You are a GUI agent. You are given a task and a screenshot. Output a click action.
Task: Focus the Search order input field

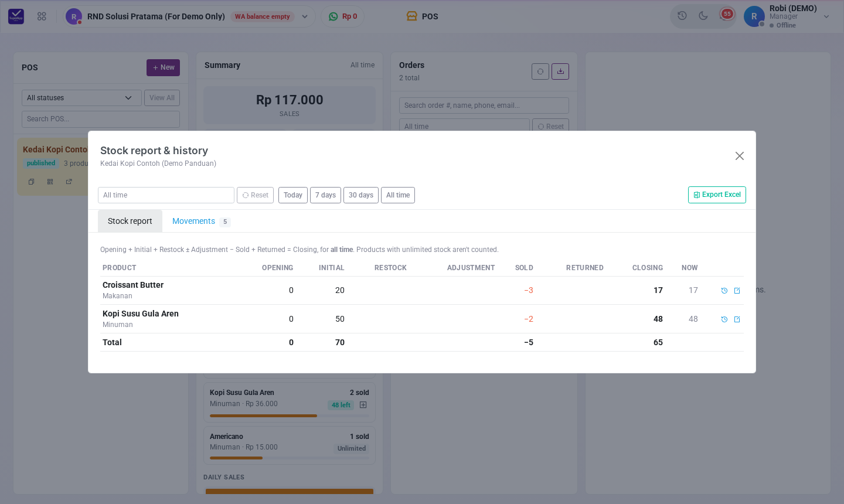(x=484, y=105)
